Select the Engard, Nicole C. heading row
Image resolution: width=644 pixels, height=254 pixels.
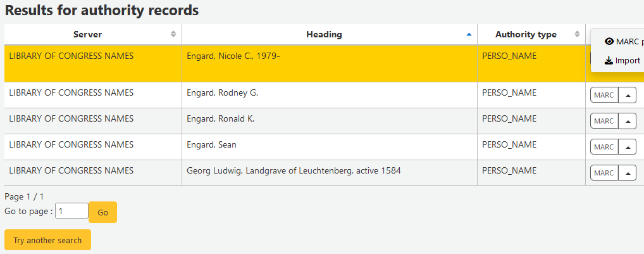tap(233, 56)
